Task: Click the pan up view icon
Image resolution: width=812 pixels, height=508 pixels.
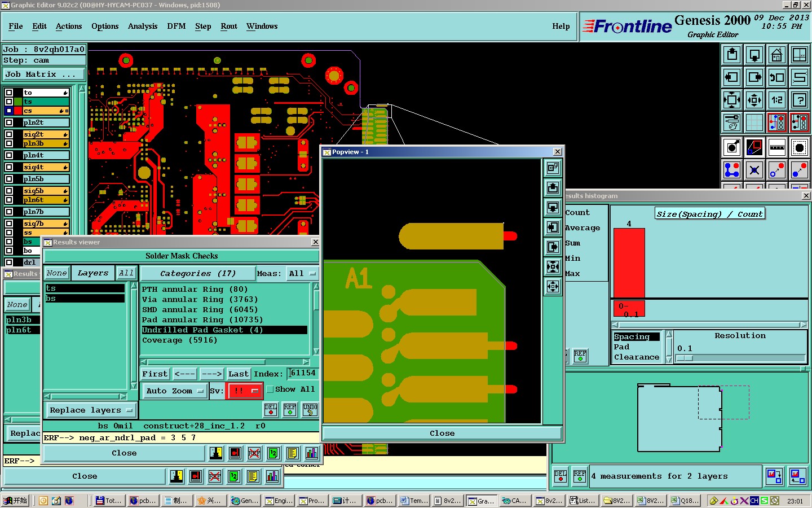Action: pos(732,55)
